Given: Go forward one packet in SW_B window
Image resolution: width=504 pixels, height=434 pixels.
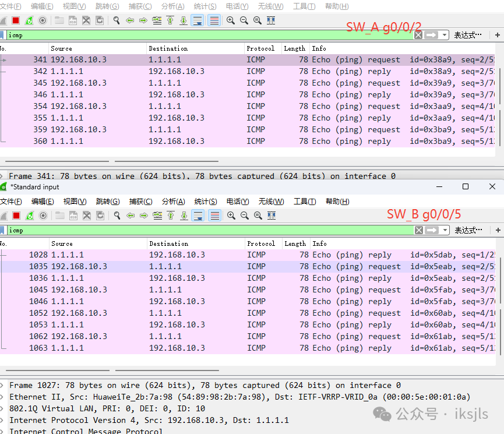Looking at the screenshot, I should tap(144, 216).
